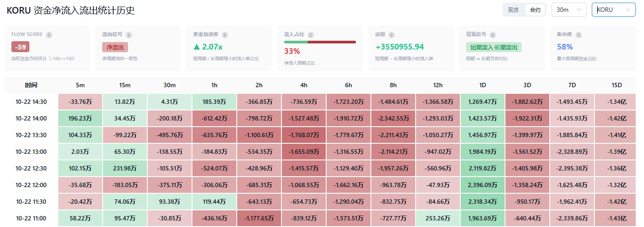Click the 短期流入·长期流出 divergence badge
This screenshot has width=644, height=227.
pos(494,47)
